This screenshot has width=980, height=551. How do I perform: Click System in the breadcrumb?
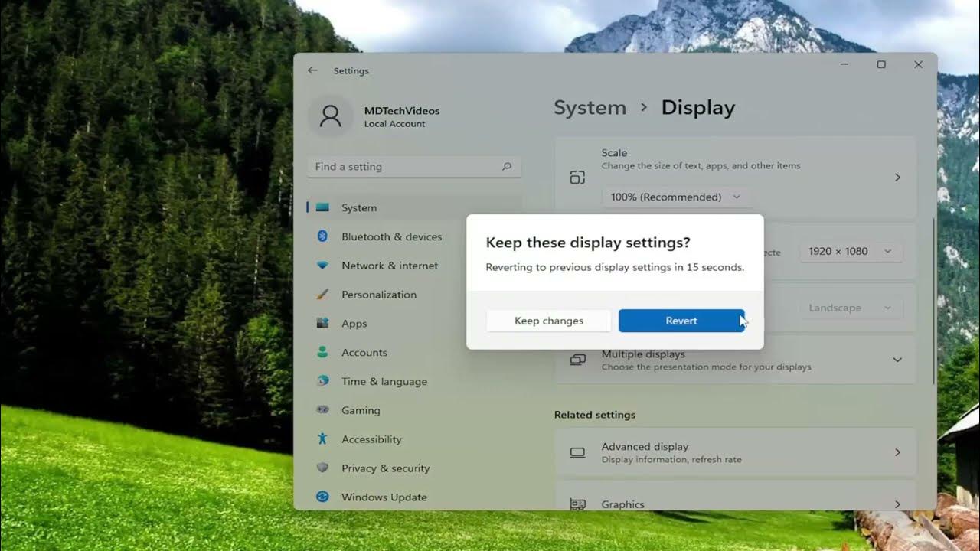pos(590,108)
